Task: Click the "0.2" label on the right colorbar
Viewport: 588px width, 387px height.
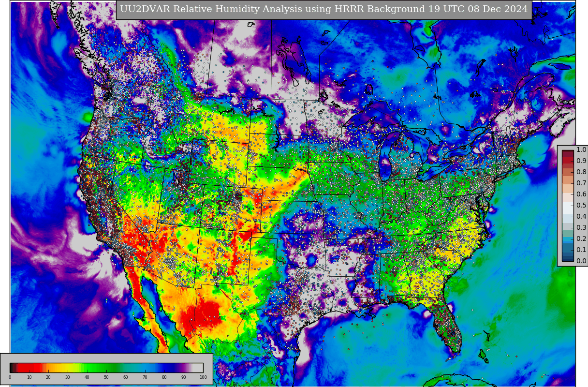Action: tap(581, 239)
